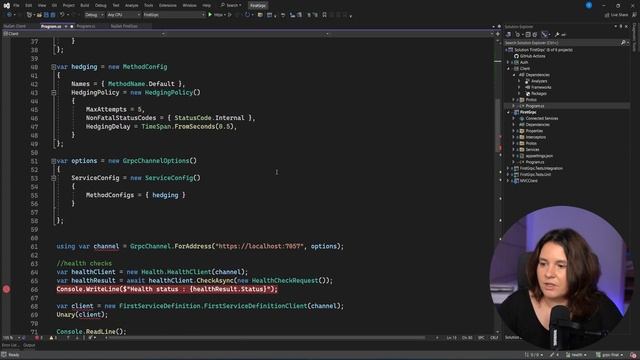Click the Visual Studio logo icon
The width and height of the screenshot is (640, 360).
(x=6, y=5)
